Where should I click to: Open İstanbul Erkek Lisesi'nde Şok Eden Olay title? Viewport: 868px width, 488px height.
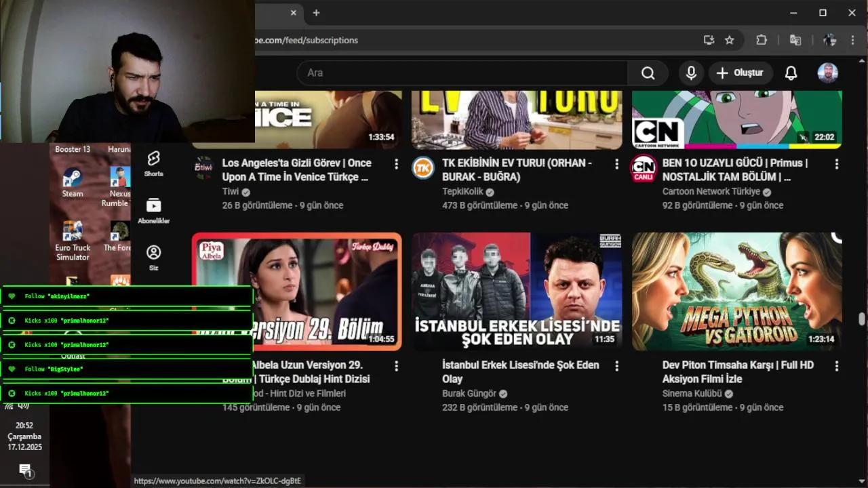pyautogui.click(x=521, y=372)
